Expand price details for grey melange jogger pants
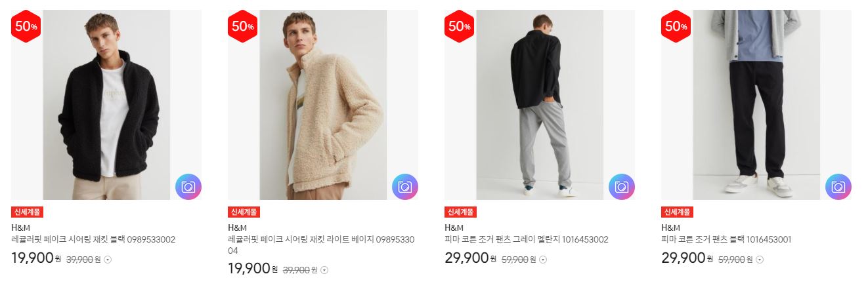 tap(542, 260)
